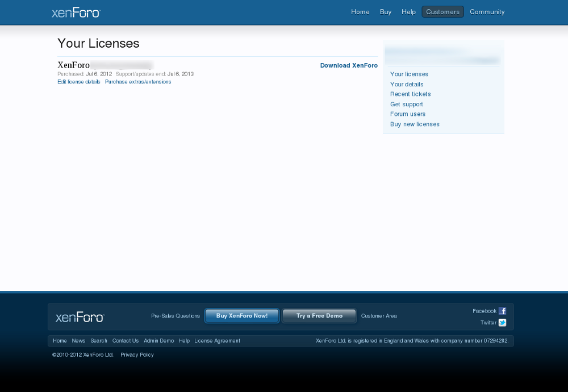Open Edit license details

click(x=78, y=82)
